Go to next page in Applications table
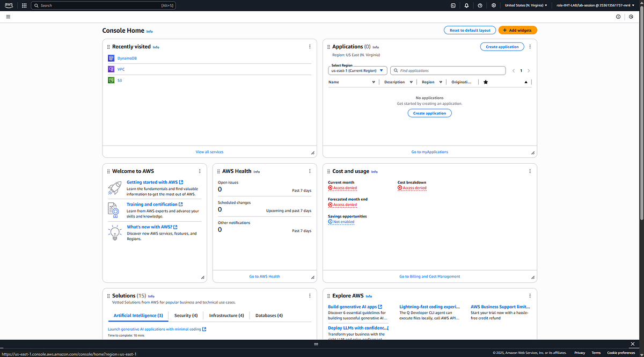This screenshot has height=357, width=644. [x=529, y=70]
